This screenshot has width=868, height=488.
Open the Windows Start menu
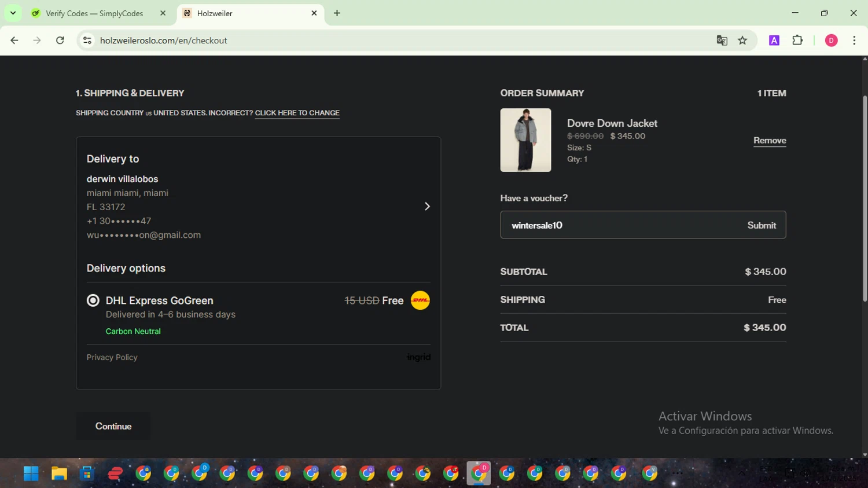[x=31, y=474]
